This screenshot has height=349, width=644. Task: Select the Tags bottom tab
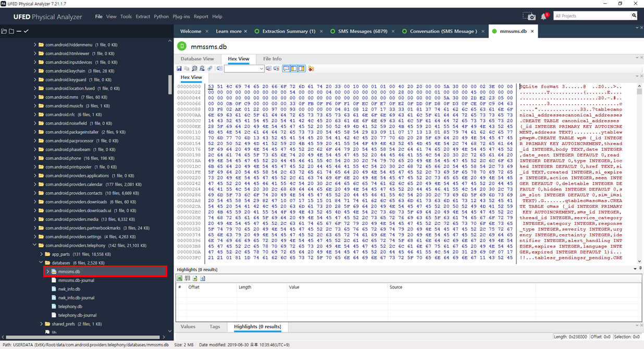(215, 327)
